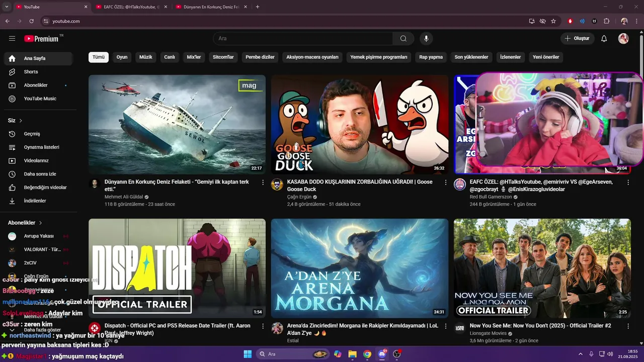
Task: Open options for Now You See Me trailer
Action: [x=628, y=326]
